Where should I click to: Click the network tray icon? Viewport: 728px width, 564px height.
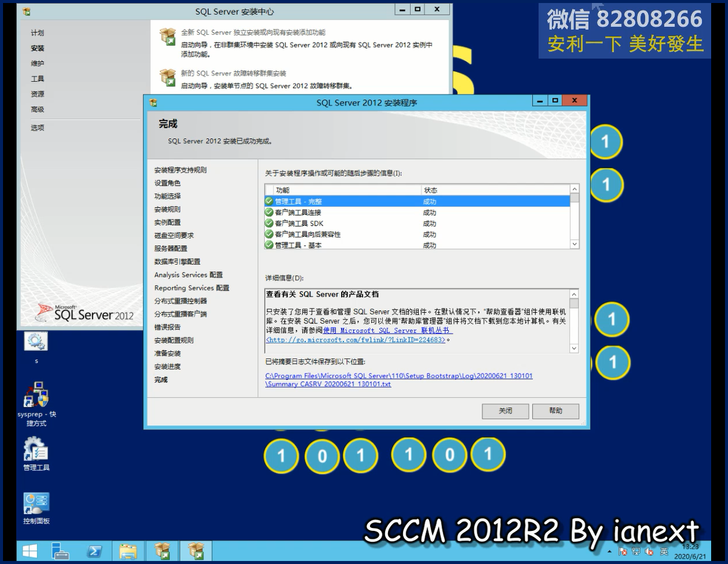pos(637,551)
